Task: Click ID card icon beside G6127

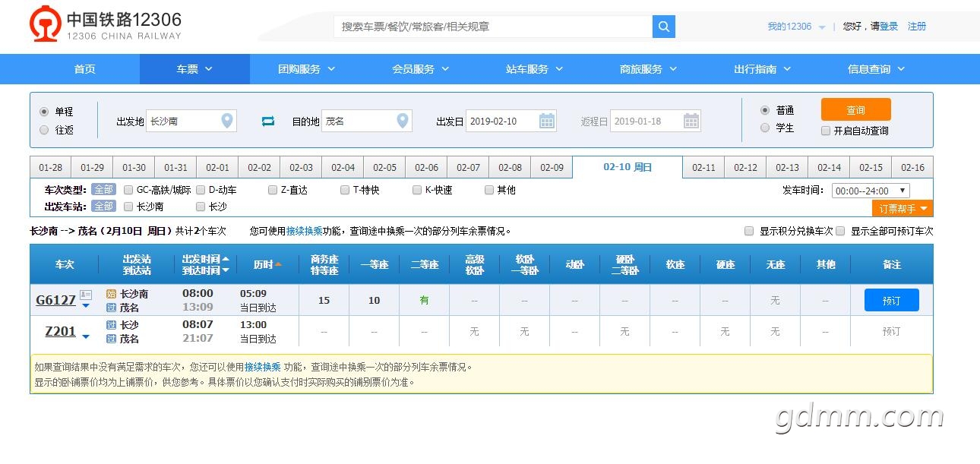Action: (86, 295)
